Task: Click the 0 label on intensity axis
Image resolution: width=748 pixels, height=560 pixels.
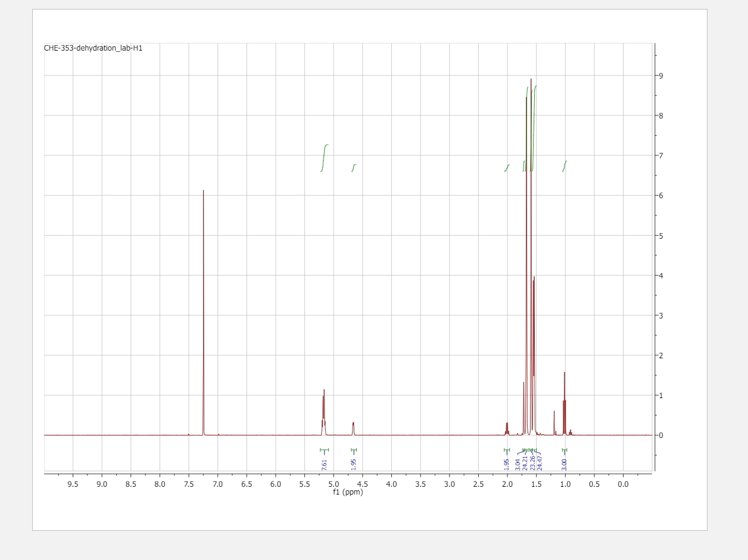Action: (x=661, y=435)
